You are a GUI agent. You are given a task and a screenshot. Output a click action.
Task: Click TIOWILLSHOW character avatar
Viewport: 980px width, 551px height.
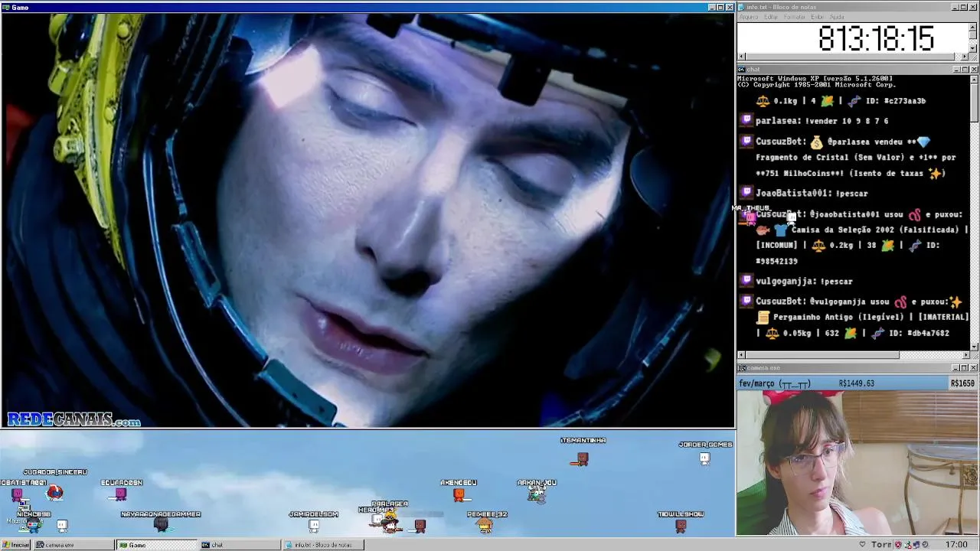coord(681,526)
